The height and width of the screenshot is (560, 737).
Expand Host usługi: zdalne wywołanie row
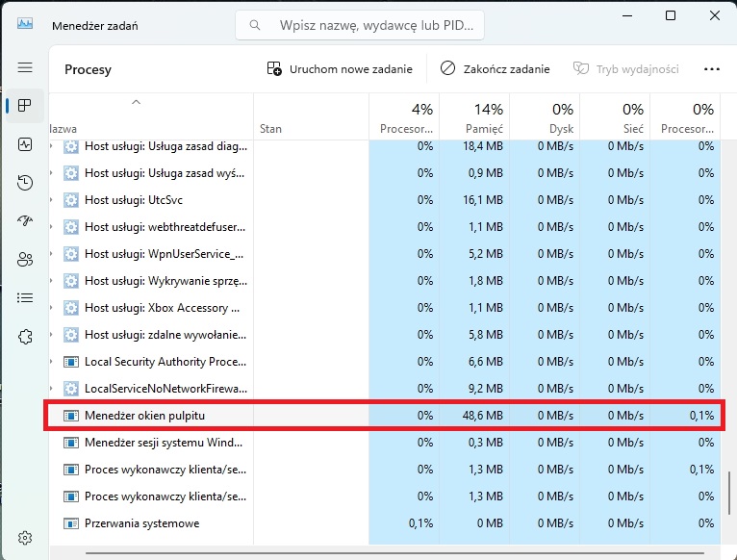click(51, 335)
